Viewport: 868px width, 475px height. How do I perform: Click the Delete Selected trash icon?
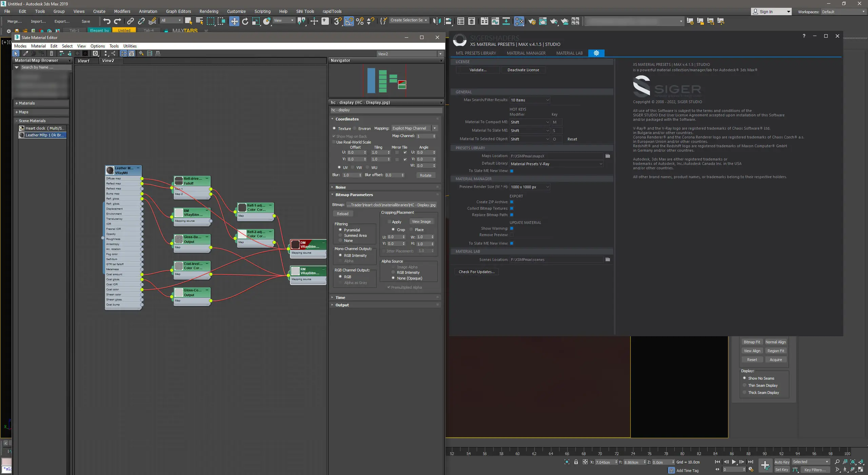pyautogui.click(x=51, y=53)
